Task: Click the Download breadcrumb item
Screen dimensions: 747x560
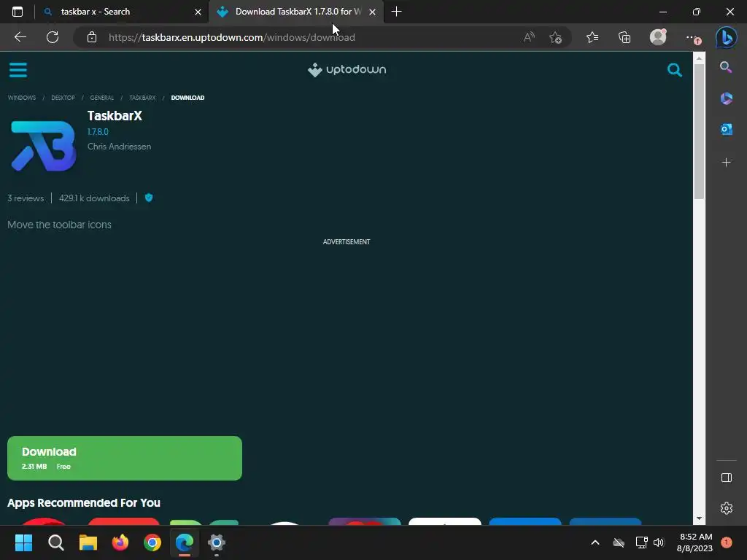Action: (187, 98)
